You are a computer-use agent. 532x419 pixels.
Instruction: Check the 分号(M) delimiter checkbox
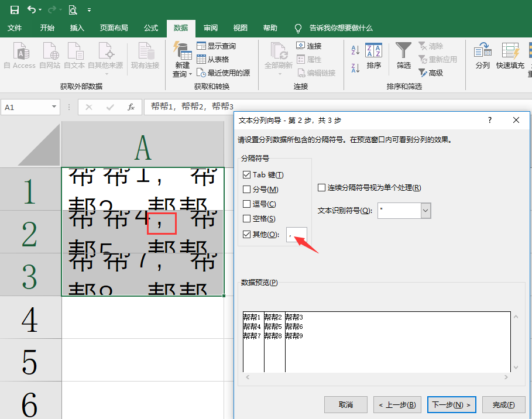246,190
